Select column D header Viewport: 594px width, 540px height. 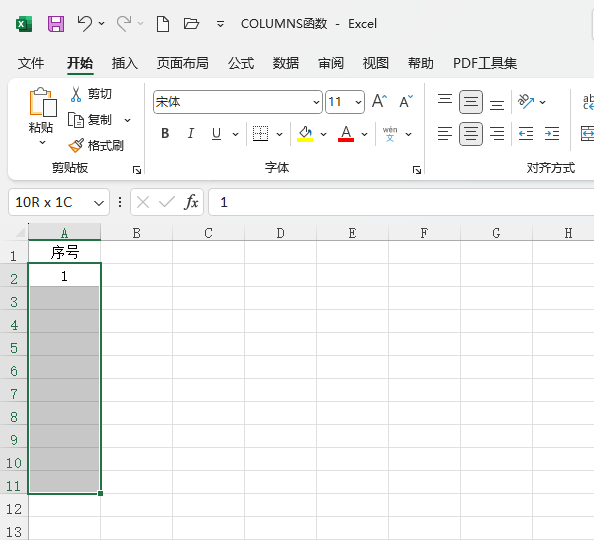[280, 232]
